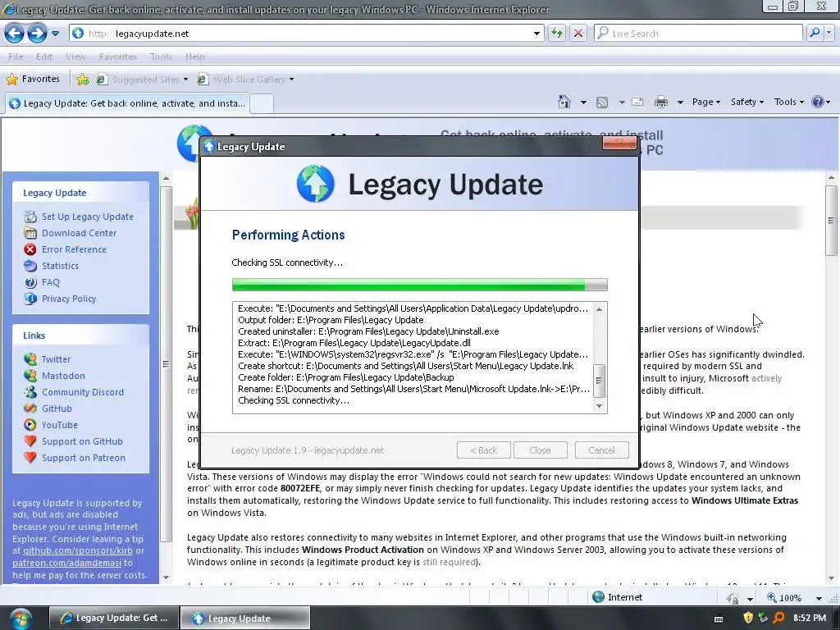This screenshot has width=840, height=630.
Task: Open Privacy Policy sidebar link
Action: [69, 299]
